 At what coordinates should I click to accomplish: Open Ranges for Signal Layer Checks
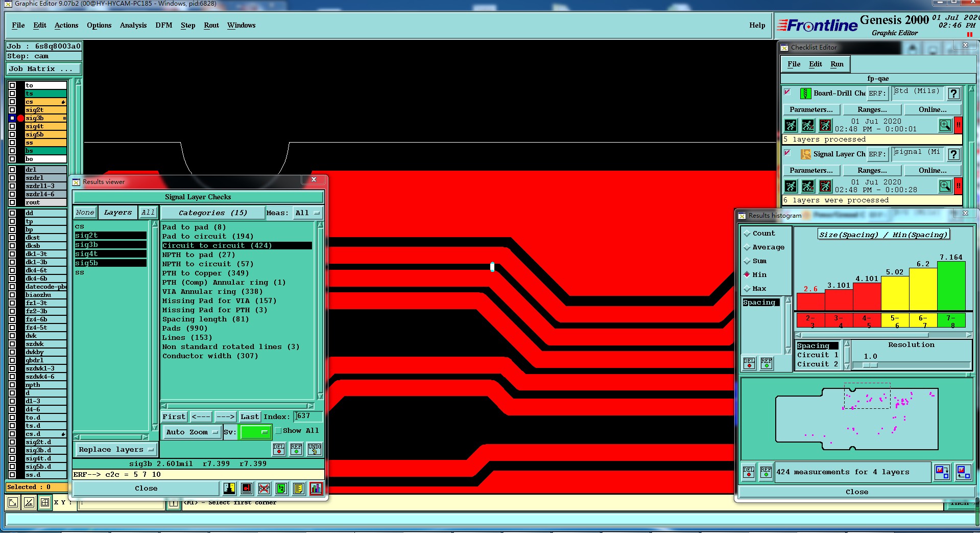click(872, 171)
